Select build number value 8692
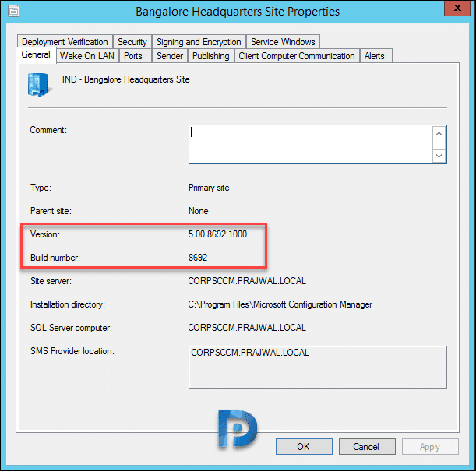This screenshot has width=476, height=471. 198,258
